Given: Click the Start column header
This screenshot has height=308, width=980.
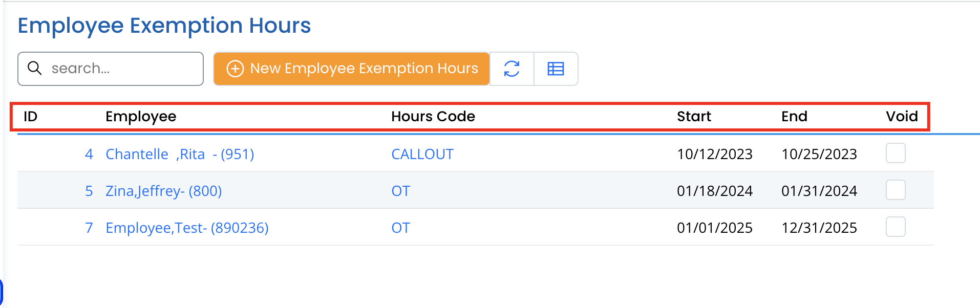Looking at the screenshot, I should (694, 117).
